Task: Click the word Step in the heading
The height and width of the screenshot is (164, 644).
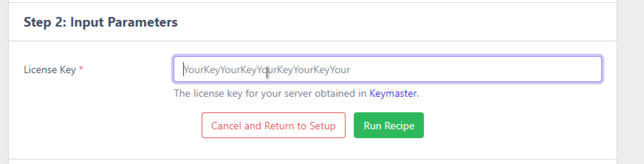Action: [37, 22]
